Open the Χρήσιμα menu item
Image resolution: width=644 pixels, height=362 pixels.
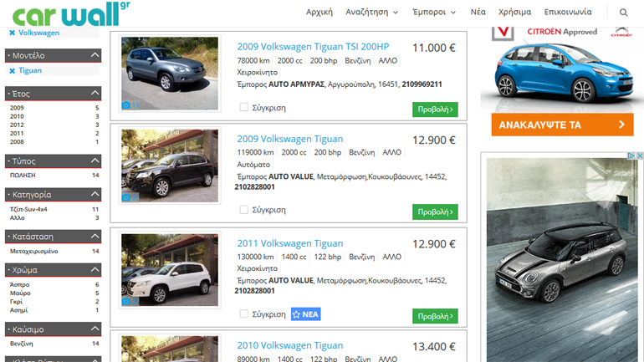(x=514, y=13)
